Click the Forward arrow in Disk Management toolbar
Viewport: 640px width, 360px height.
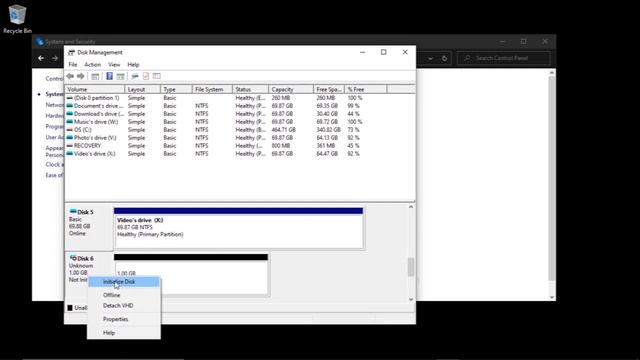coord(81,76)
